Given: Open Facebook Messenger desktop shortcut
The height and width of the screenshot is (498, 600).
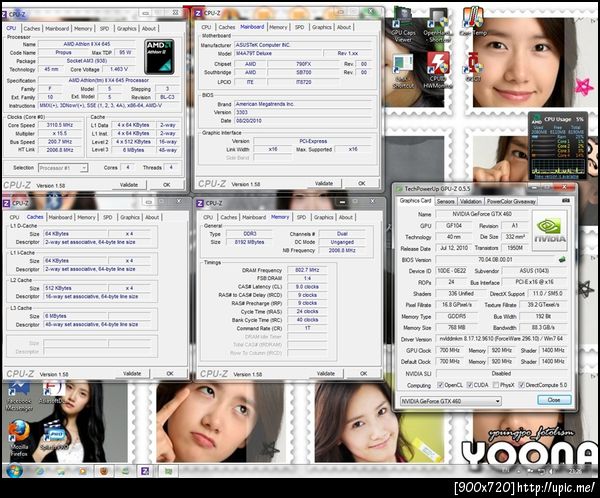Looking at the screenshot, I should pyautogui.click(x=19, y=395).
